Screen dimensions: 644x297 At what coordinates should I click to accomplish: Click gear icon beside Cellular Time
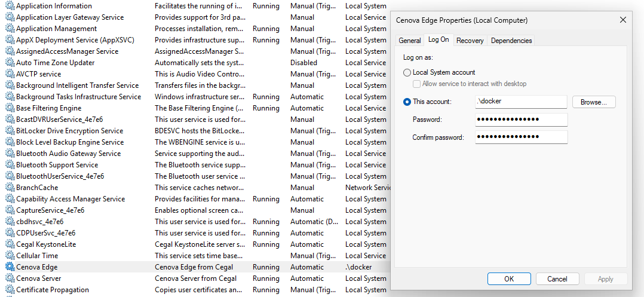tap(10, 256)
